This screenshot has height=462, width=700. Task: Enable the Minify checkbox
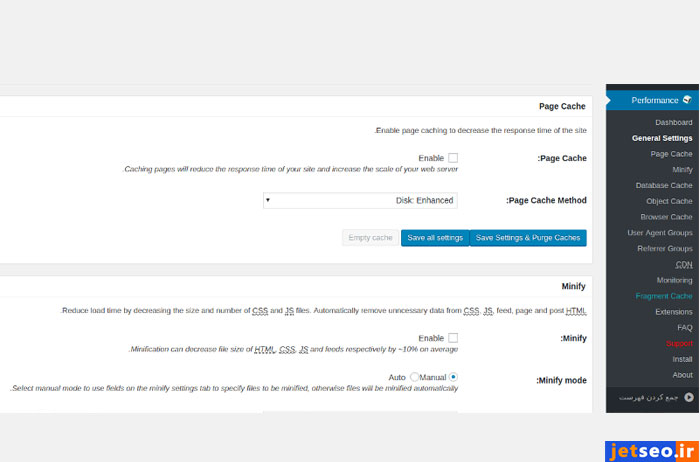pos(453,338)
